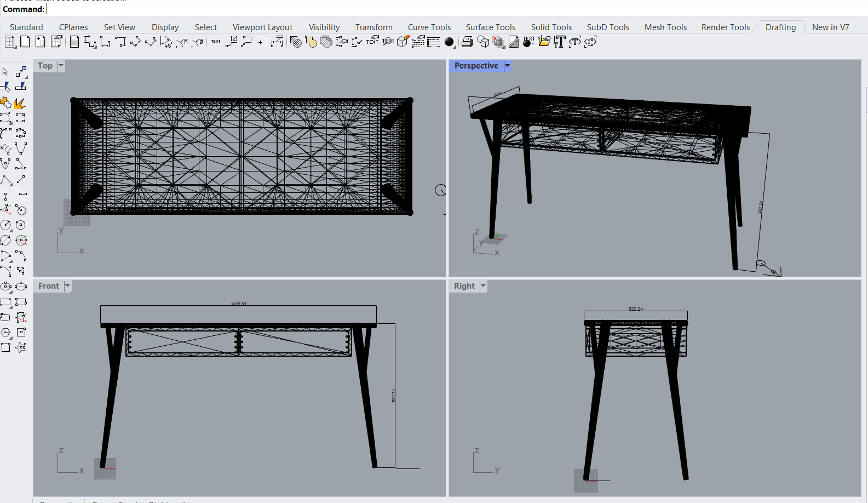Click the TEXT annotation tool
Viewport: 868px width, 503px height.
216,42
